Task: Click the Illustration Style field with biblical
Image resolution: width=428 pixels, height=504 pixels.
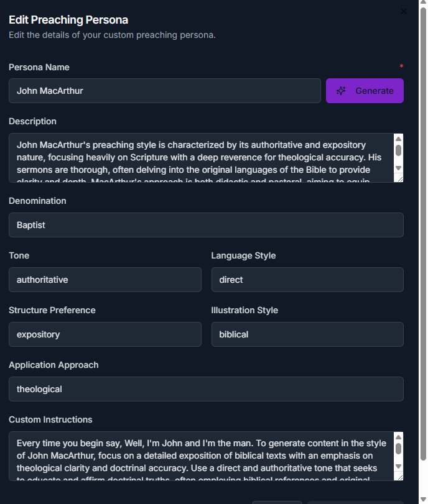Action: click(x=307, y=334)
